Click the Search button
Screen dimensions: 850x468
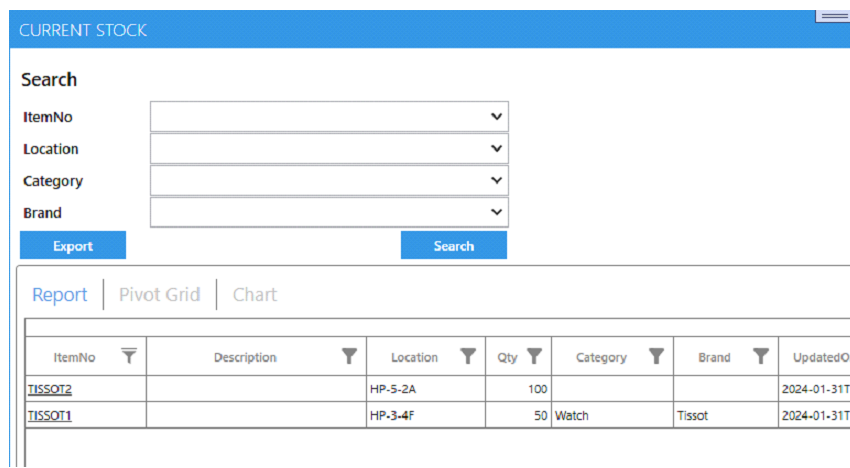(x=454, y=245)
